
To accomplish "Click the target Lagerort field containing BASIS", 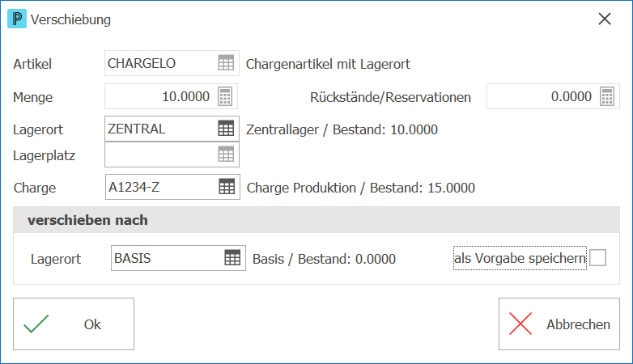I will click(178, 258).
